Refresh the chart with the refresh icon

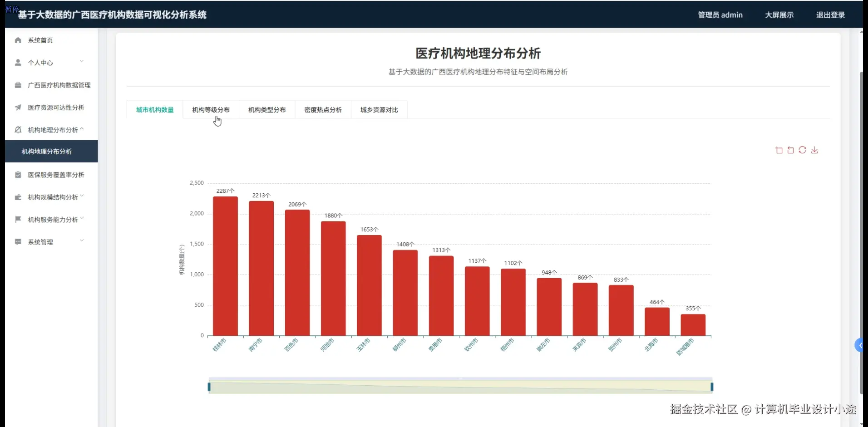[803, 150]
